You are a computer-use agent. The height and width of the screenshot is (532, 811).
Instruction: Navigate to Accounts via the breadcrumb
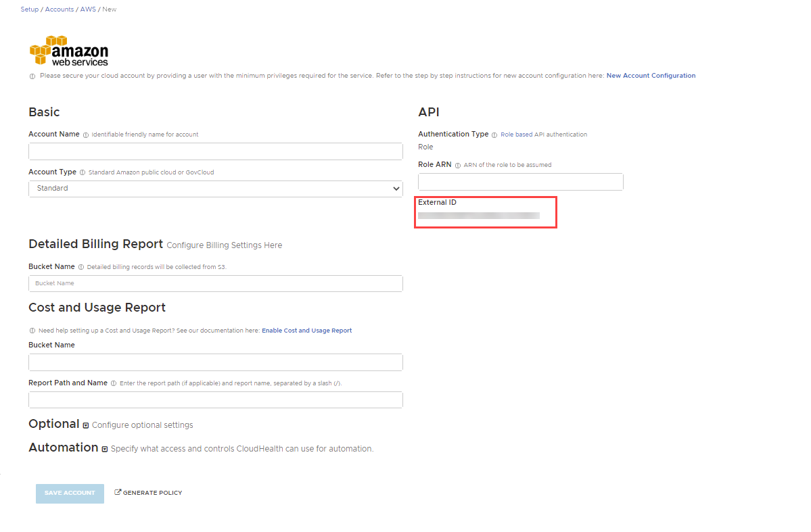[59, 9]
